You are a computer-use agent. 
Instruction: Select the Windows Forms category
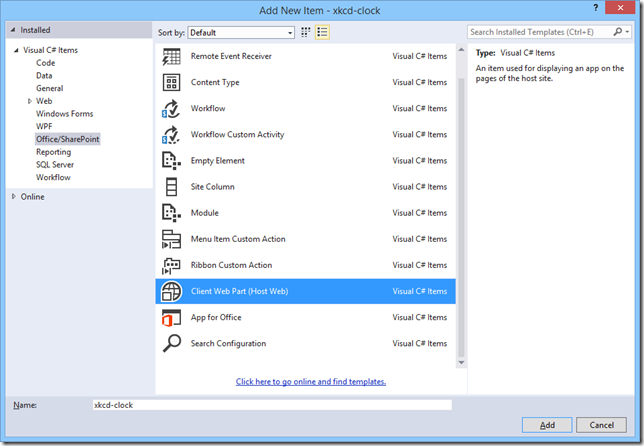coord(66,114)
